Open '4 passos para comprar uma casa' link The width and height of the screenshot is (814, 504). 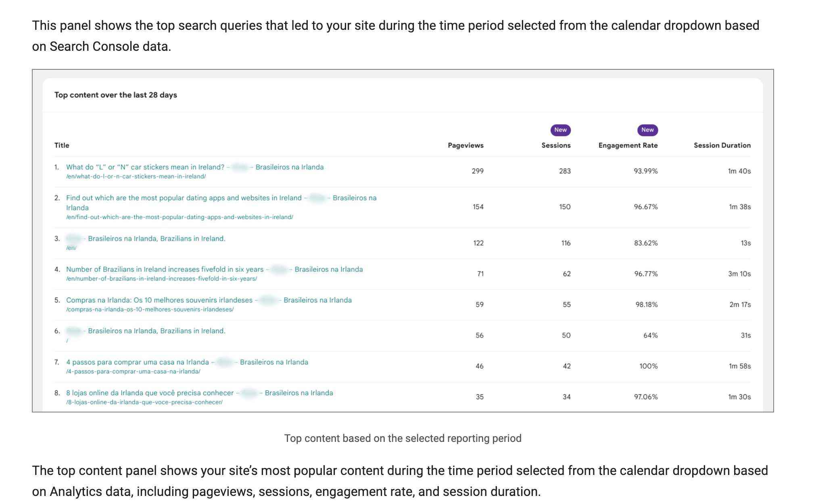(x=187, y=362)
